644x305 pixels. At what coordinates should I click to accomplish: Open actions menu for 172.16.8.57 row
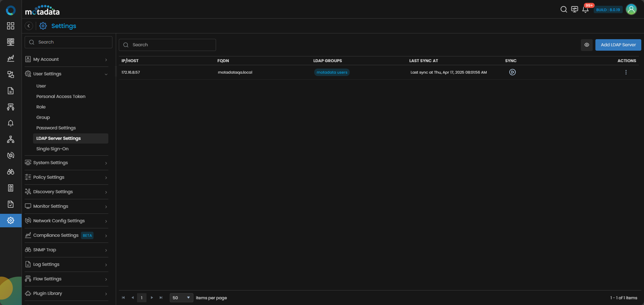point(626,72)
